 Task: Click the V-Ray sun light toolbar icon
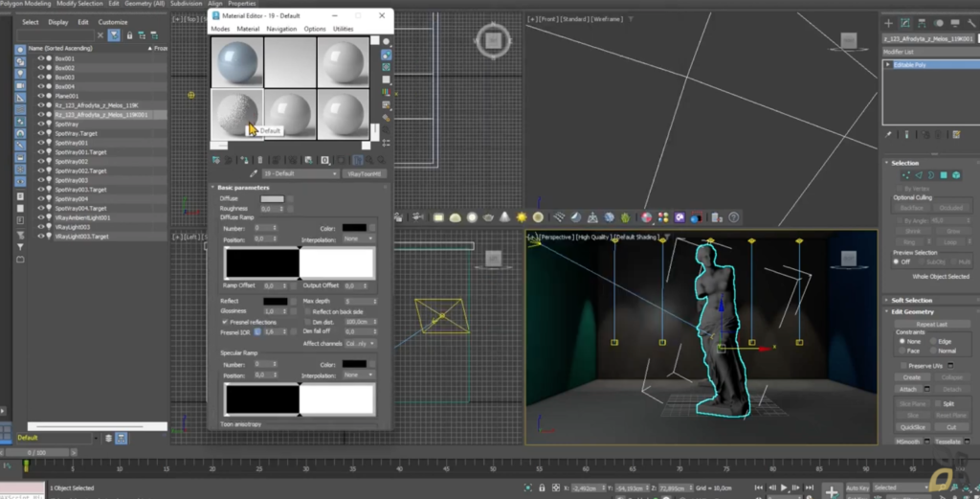tap(522, 217)
